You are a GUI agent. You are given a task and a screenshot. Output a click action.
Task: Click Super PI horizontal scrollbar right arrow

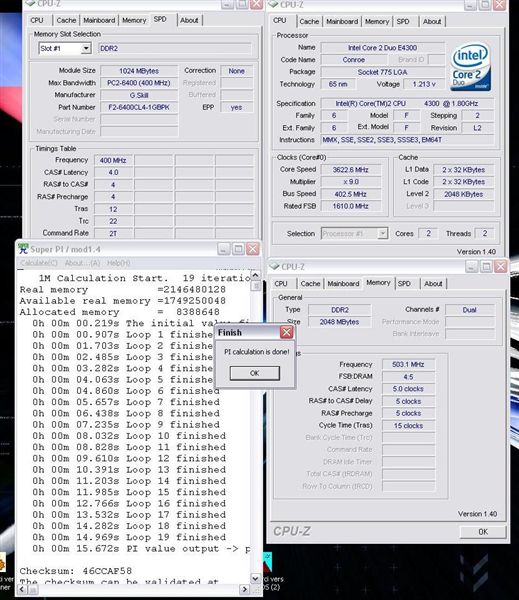tap(245, 590)
